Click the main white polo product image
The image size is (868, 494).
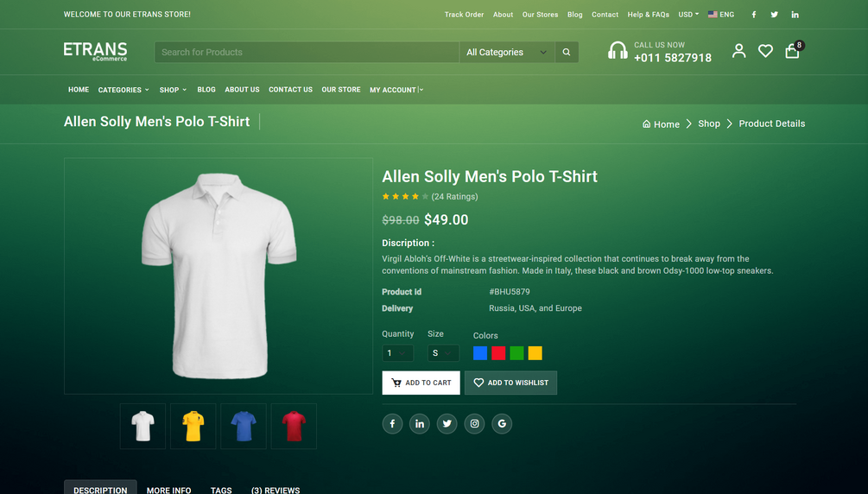click(x=219, y=275)
